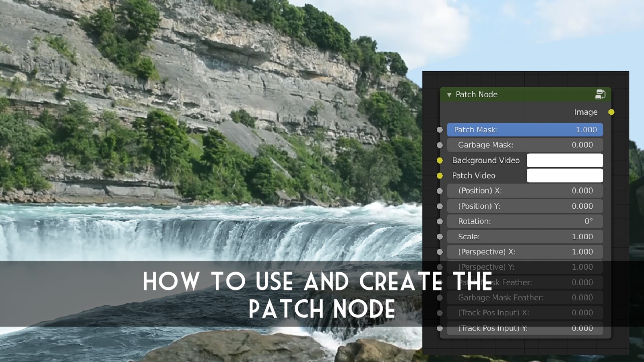Click the Garbage Mask input socket
Image resolution: width=644 pixels, height=362 pixels.
[x=440, y=145]
